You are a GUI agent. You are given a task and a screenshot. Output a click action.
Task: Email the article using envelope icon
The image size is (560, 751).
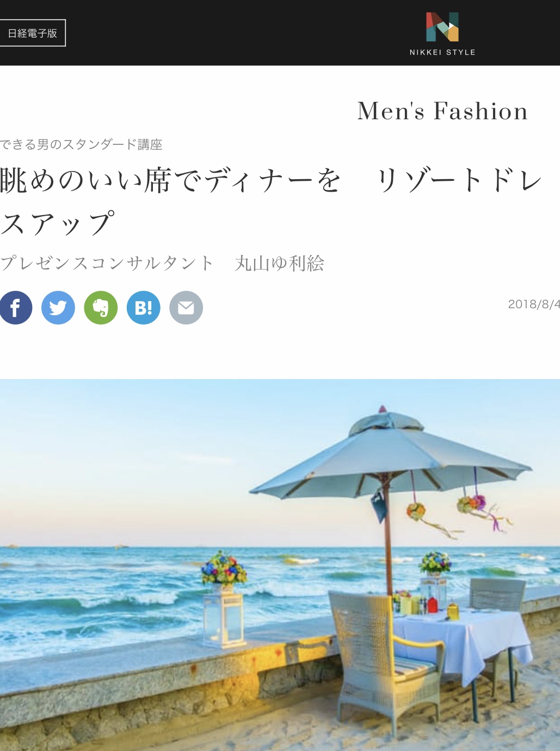186,308
